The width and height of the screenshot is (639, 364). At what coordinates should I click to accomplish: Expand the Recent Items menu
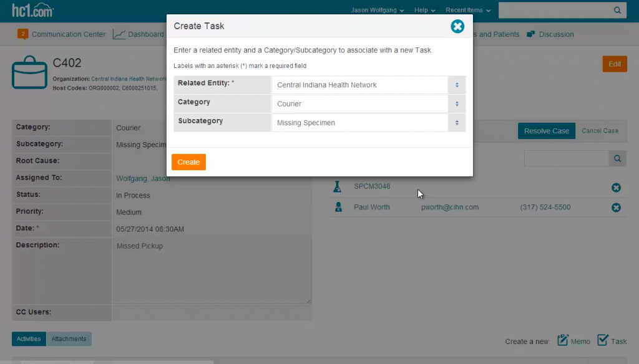tap(467, 11)
